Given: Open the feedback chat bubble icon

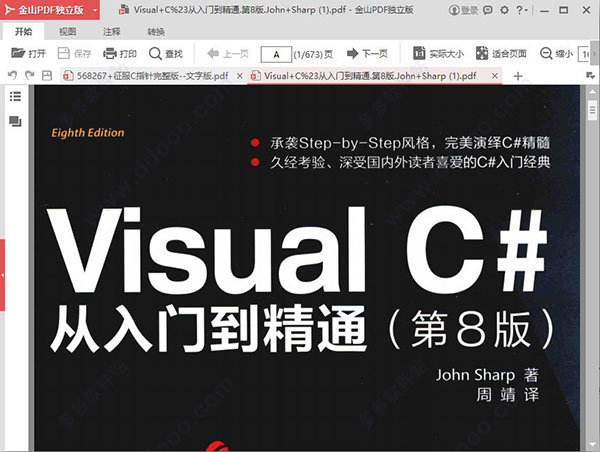Looking at the screenshot, I should coord(488,10).
